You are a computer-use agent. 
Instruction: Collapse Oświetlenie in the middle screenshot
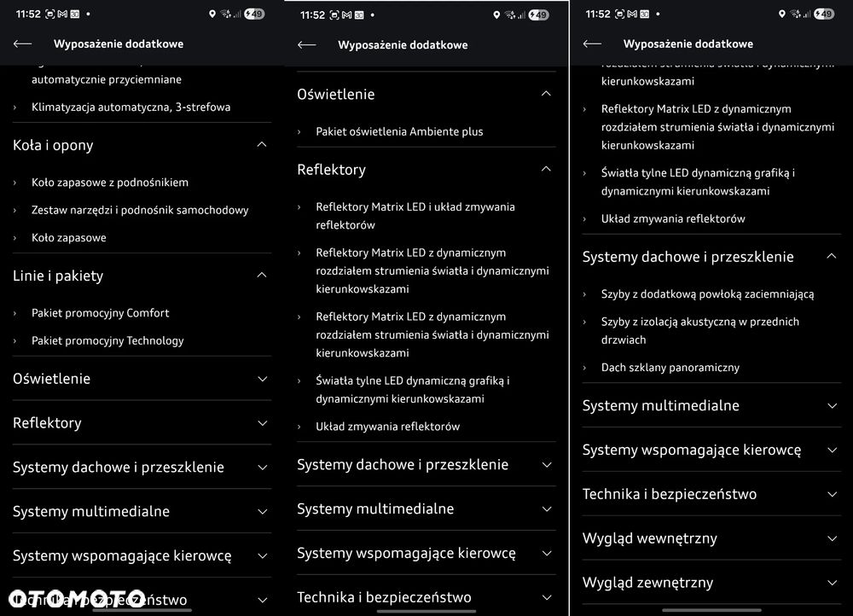click(x=546, y=94)
